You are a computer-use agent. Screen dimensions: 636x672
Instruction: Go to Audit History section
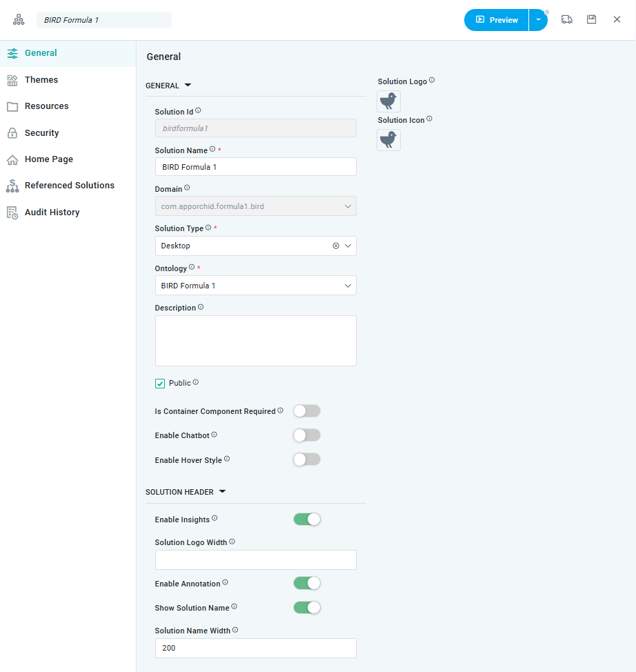coord(52,213)
